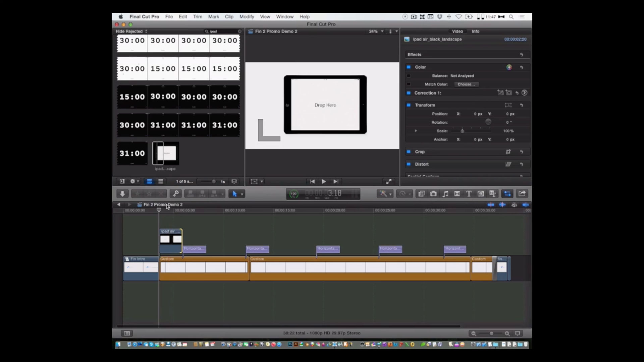Reject clip with the X icon
The width and height of the screenshot is (644, 362).
tap(161, 194)
